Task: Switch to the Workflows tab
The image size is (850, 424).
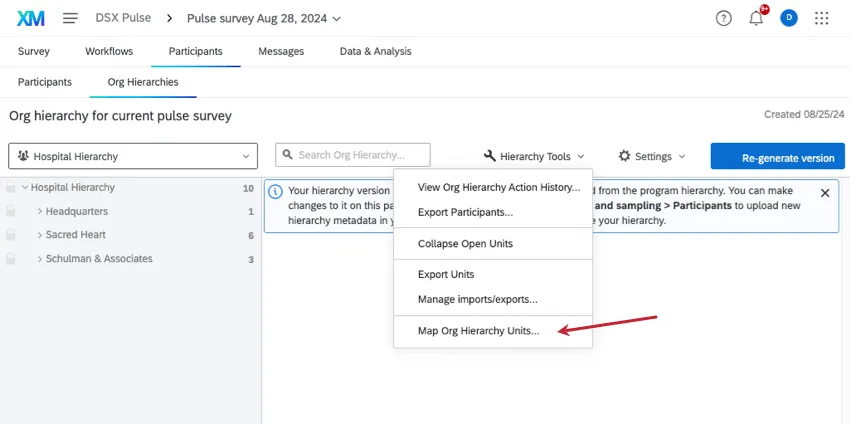Action: coord(109,51)
